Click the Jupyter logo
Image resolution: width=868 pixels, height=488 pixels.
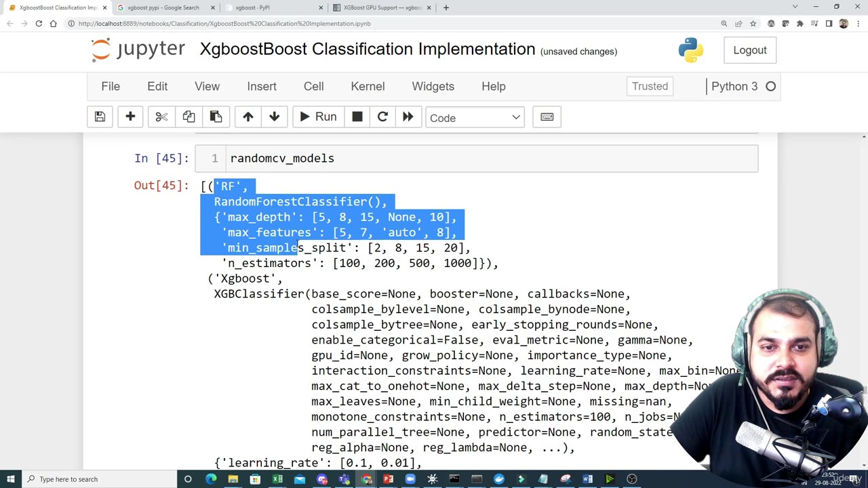[x=138, y=49]
